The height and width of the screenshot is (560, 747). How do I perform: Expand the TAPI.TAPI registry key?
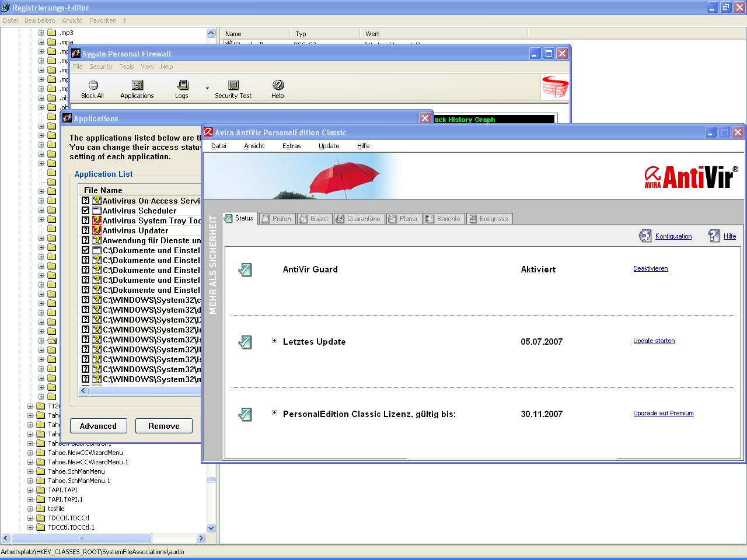click(x=30, y=490)
